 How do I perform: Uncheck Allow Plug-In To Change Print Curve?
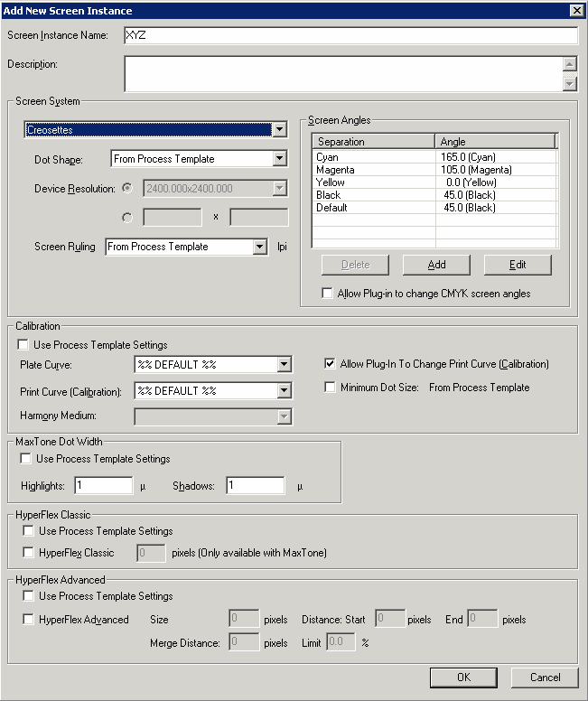[x=331, y=364]
